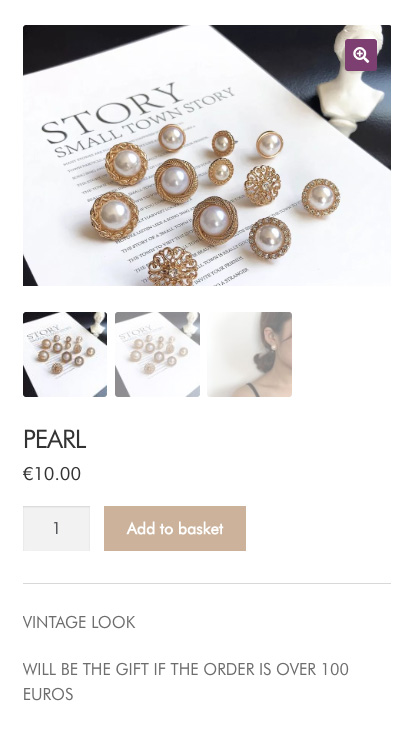Image resolution: width=414 pixels, height=736 pixels.
Task: Select the faded second earrings thumbnail
Action: (x=157, y=354)
